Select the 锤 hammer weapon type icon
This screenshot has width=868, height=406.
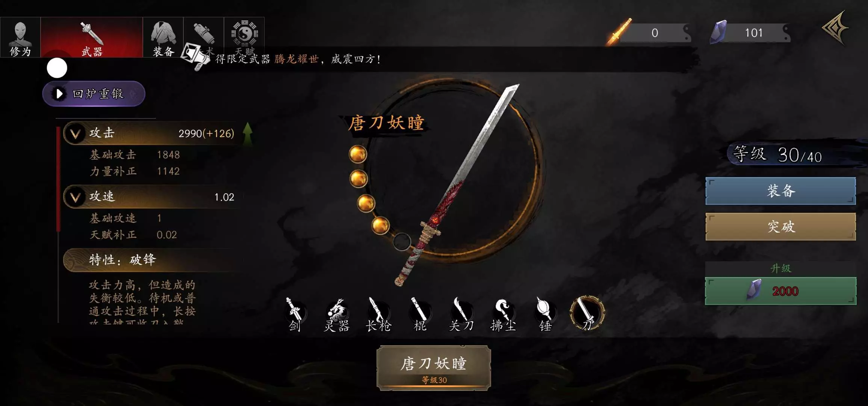(545, 314)
